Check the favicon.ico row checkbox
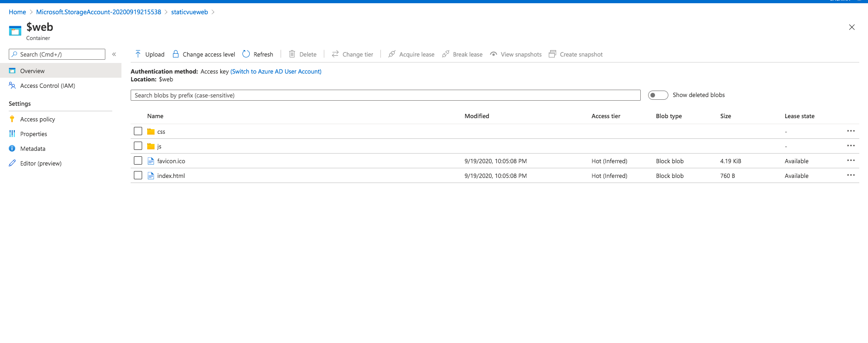868x343 pixels. [x=138, y=160]
